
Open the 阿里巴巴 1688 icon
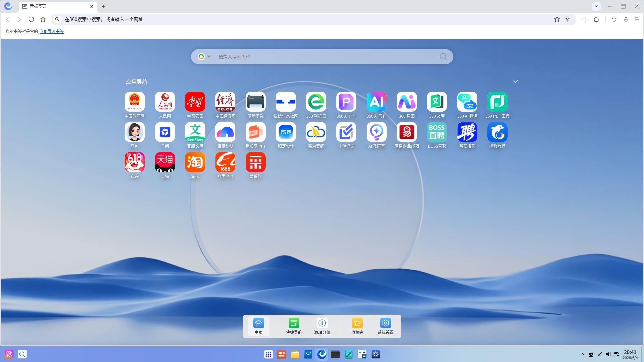[x=225, y=162]
